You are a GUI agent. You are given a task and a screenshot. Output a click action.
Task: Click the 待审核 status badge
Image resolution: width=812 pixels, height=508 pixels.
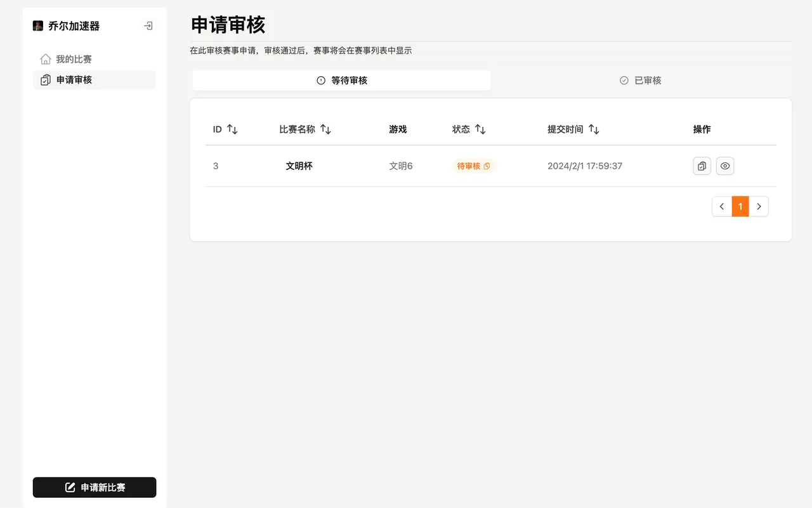[x=473, y=166]
